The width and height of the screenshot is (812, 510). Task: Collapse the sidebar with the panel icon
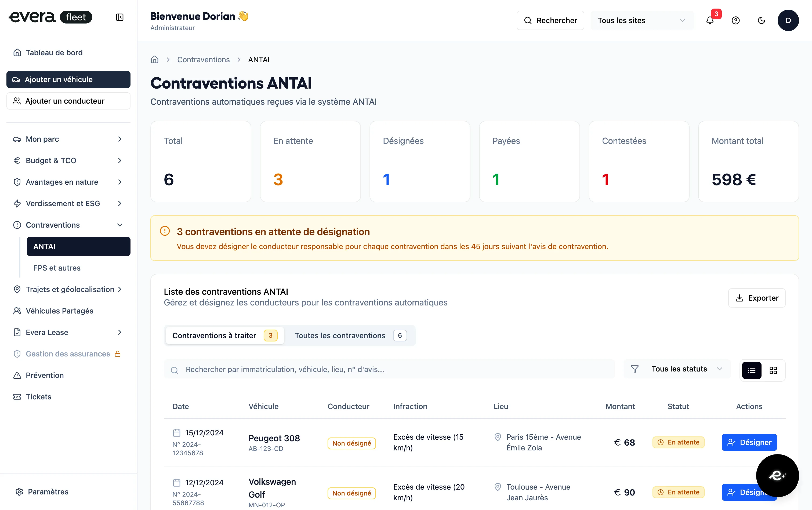coord(120,17)
